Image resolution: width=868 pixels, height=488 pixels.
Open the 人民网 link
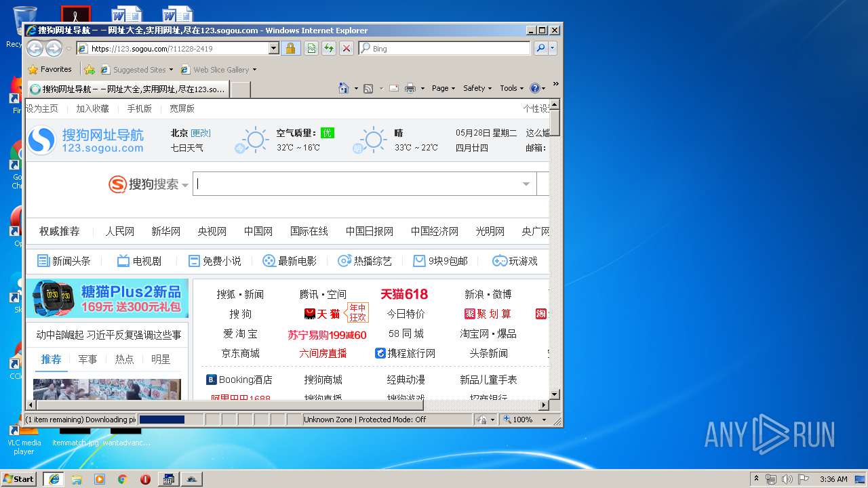click(x=119, y=231)
